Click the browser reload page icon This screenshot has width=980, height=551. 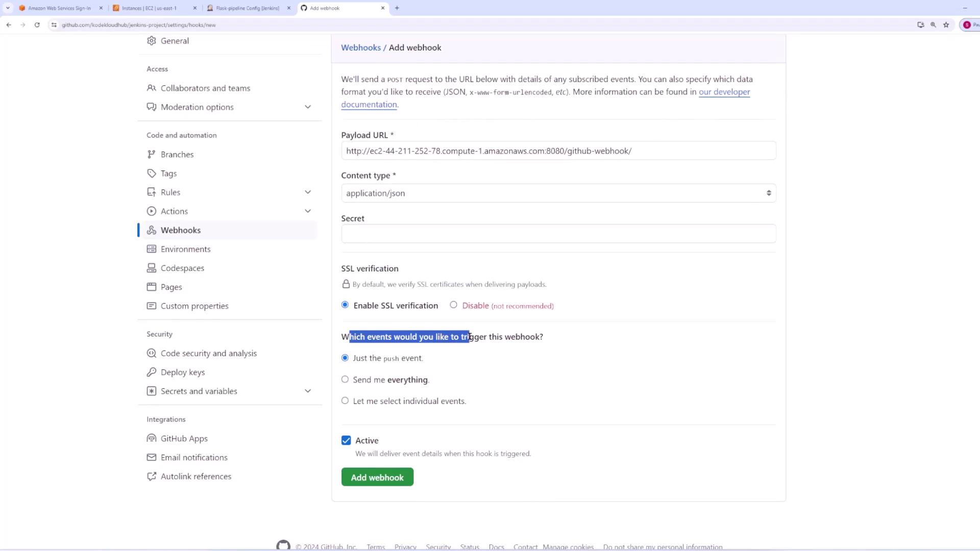point(37,24)
